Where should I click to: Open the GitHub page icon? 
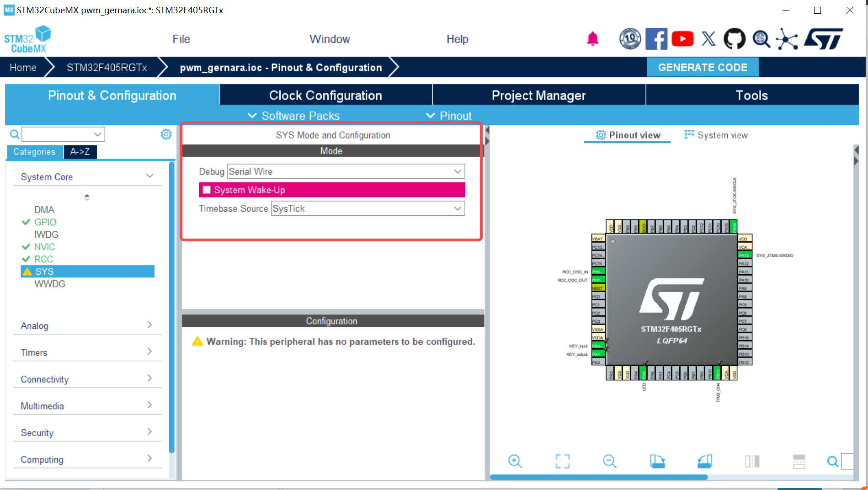[735, 38]
